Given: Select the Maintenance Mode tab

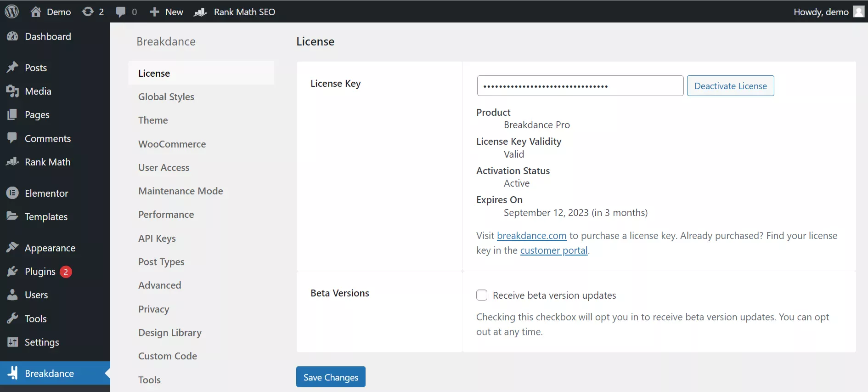Looking at the screenshot, I should pyautogui.click(x=180, y=191).
